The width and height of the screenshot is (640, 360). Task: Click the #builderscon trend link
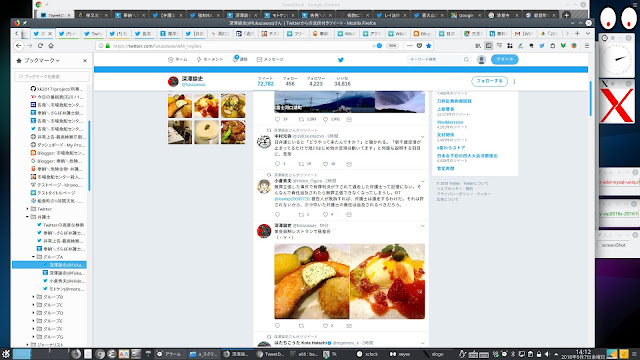point(450,122)
